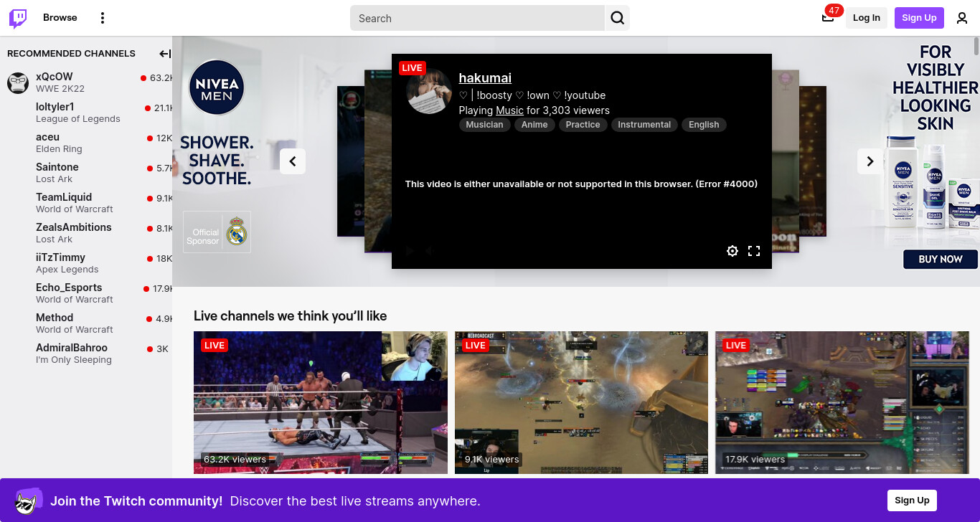This screenshot has height=522, width=980.
Task: Select the Practice tag
Action: click(x=583, y=125)
